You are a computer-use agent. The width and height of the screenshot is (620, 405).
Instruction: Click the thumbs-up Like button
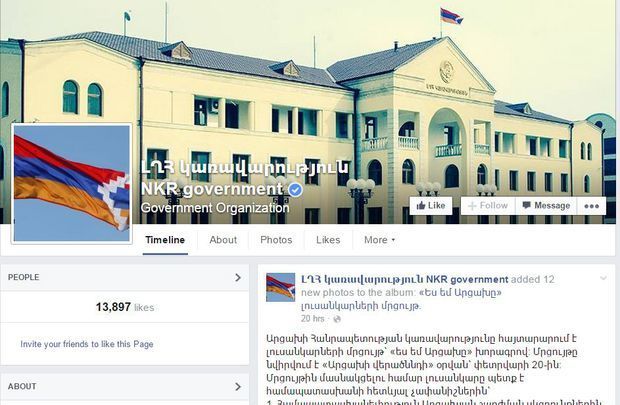(431, 206)
